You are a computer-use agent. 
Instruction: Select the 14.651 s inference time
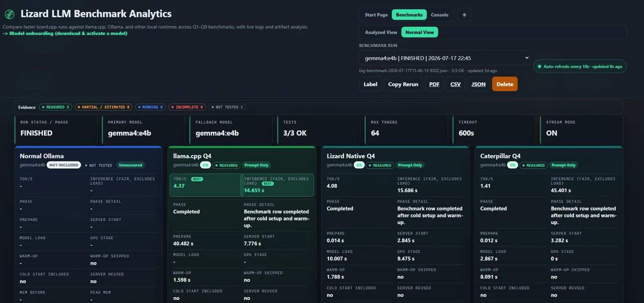click(254, 190)
